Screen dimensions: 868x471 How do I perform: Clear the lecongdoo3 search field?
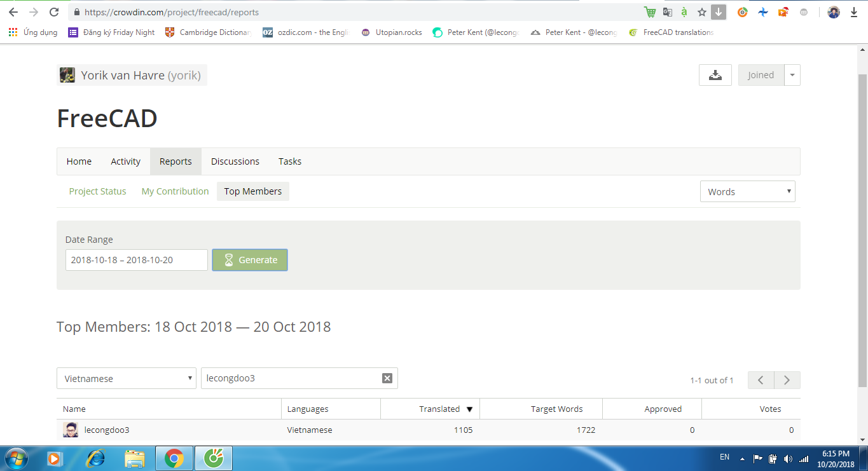387,378
